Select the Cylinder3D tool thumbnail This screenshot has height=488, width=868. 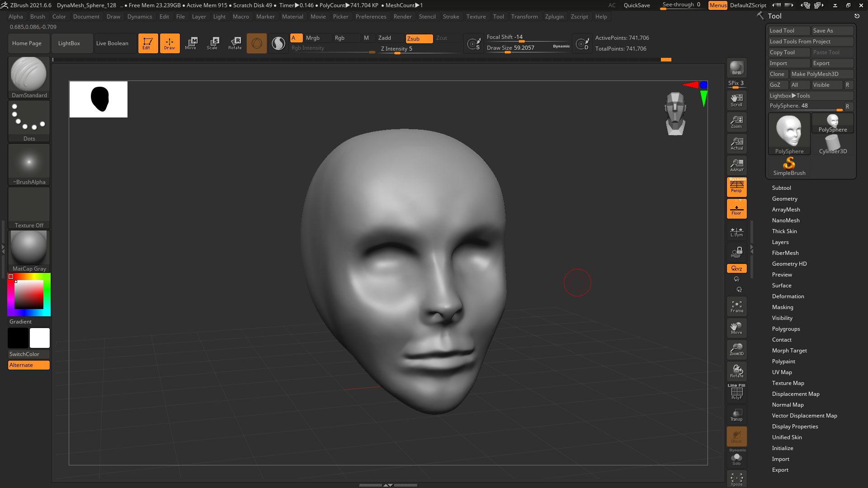[x=832, y=145]
